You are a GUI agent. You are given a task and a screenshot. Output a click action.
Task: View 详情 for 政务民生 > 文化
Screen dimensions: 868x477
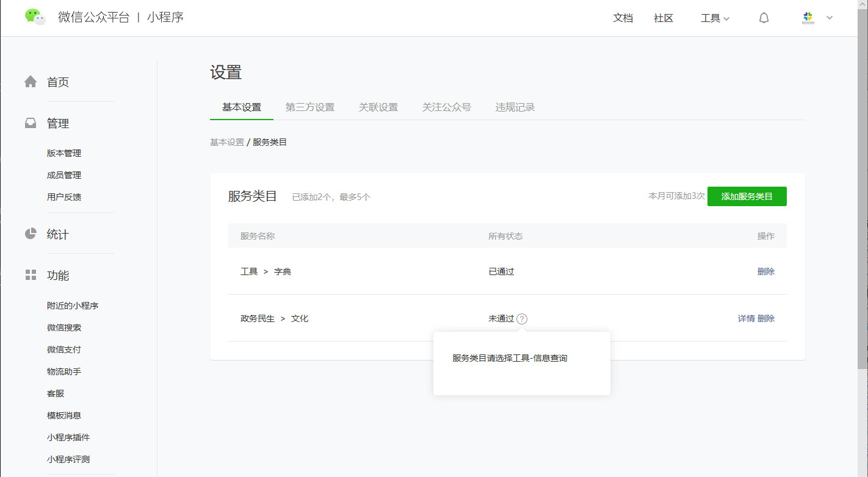747,318
